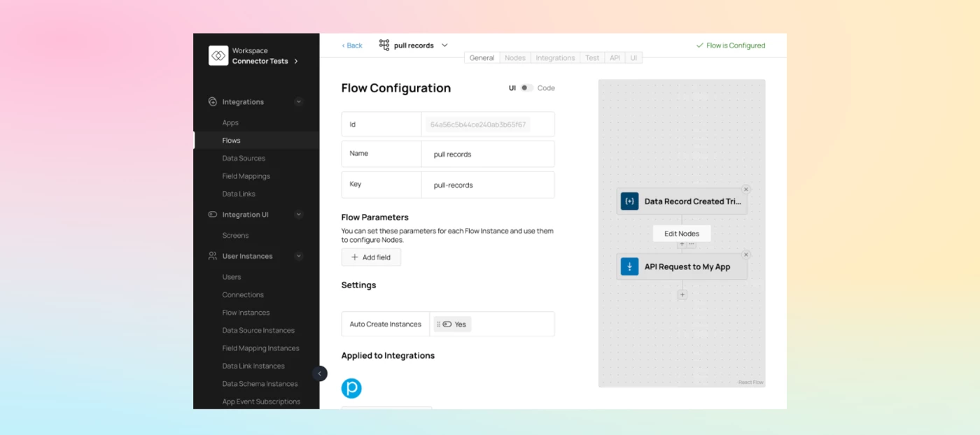Switch to the UI tab
Viewport: 980px width, 435px height.
tap(633, 58)
